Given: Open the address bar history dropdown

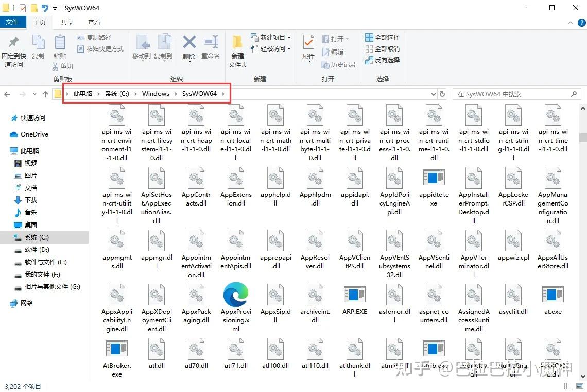Looking at the screenshot, I should pos(434,93).
